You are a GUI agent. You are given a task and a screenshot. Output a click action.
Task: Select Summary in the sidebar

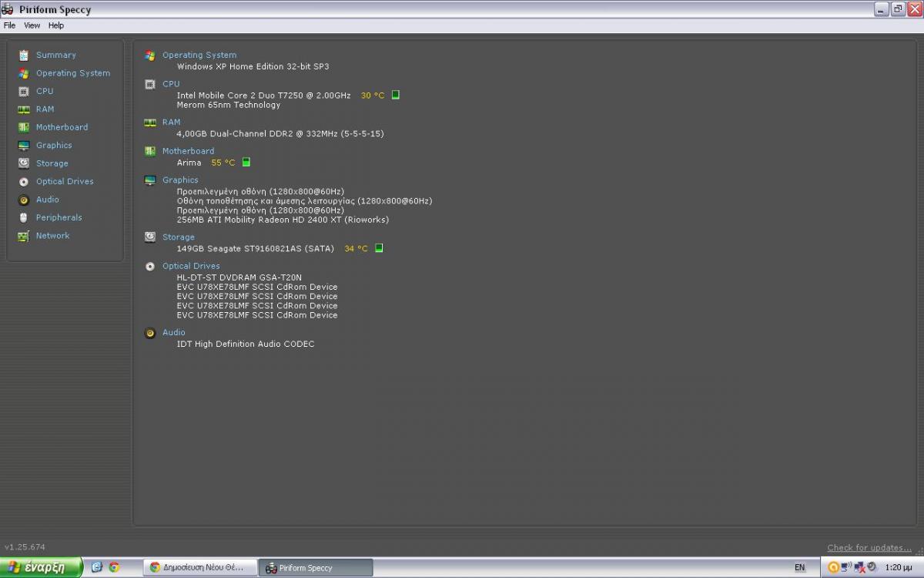(x=56, y=55)
